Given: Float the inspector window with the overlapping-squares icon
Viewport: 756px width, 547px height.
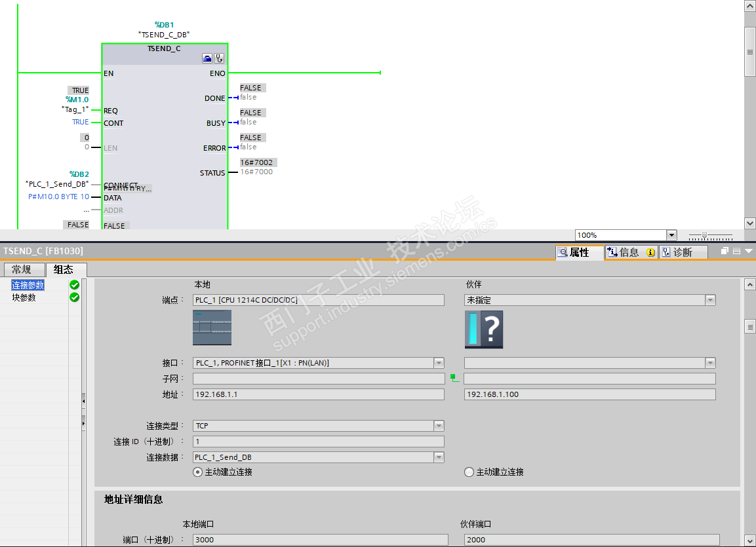Looking at the screenshot, I should click(x=724, y=251).
